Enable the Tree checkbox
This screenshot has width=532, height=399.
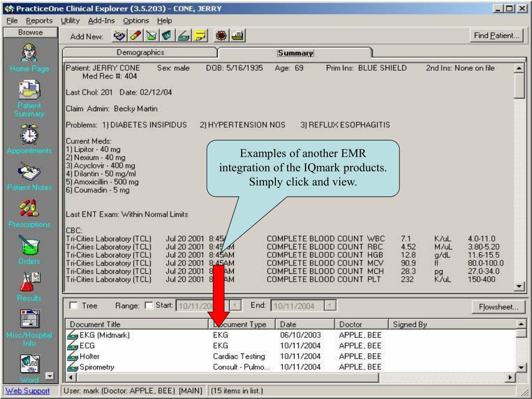pyautogui.click(x=73, y=305)
